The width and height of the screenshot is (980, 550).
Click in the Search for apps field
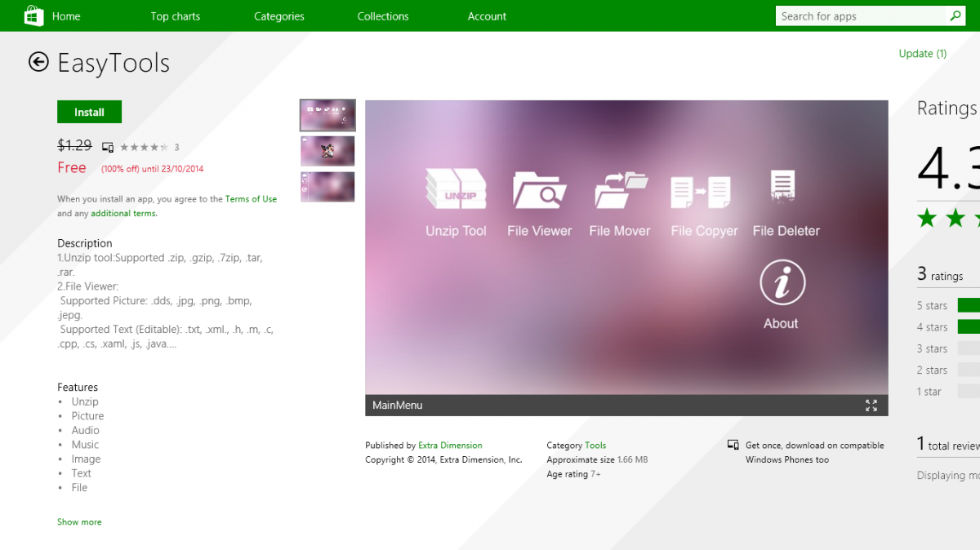861,16
